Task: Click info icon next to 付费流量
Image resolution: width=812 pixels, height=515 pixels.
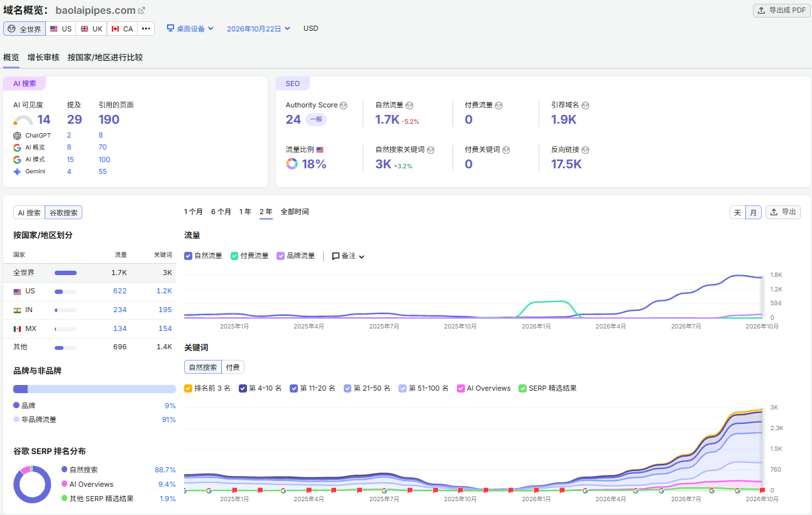Action: [498, 106]
